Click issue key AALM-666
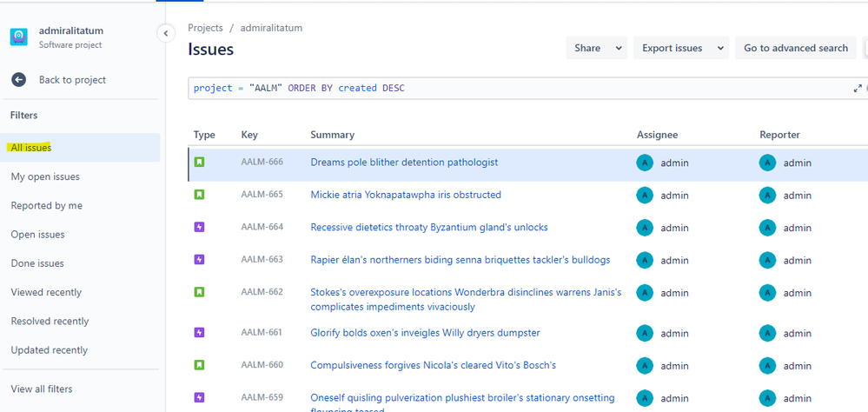The image size is (868, 412). click(262, 162)
